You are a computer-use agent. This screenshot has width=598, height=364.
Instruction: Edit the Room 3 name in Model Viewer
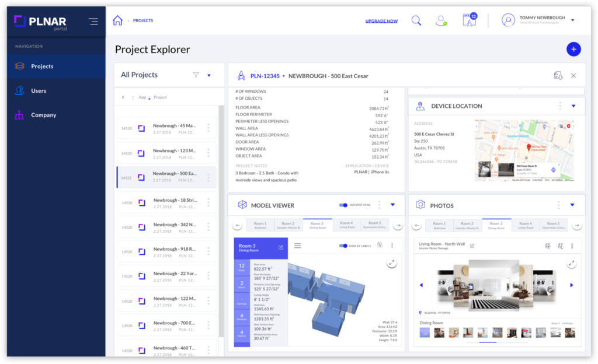click(x=281, y=247)
